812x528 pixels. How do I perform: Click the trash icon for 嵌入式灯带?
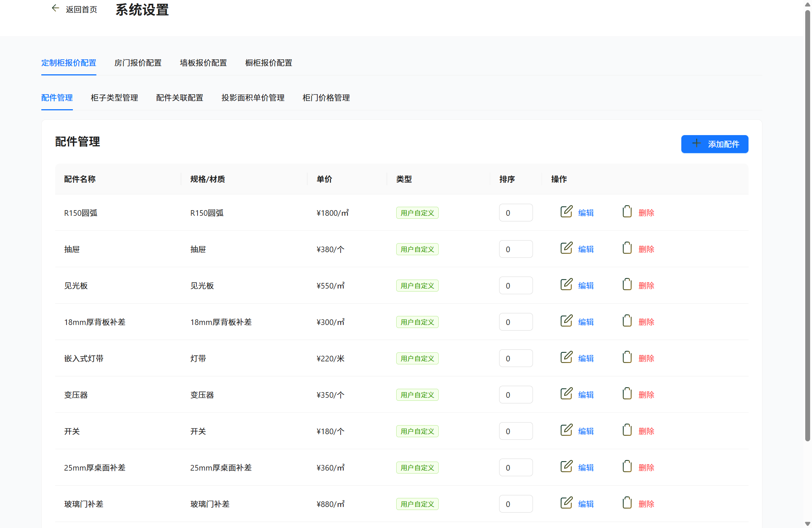tap(627, 357)
